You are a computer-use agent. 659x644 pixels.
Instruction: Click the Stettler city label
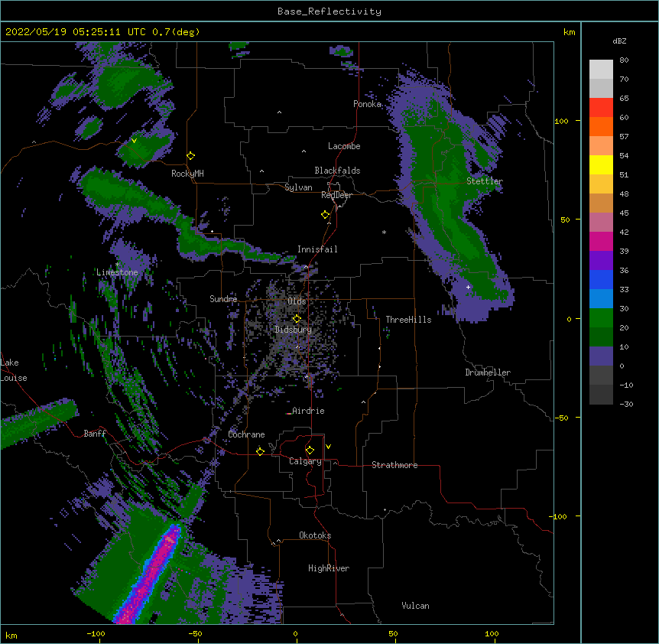pos(485,181)
